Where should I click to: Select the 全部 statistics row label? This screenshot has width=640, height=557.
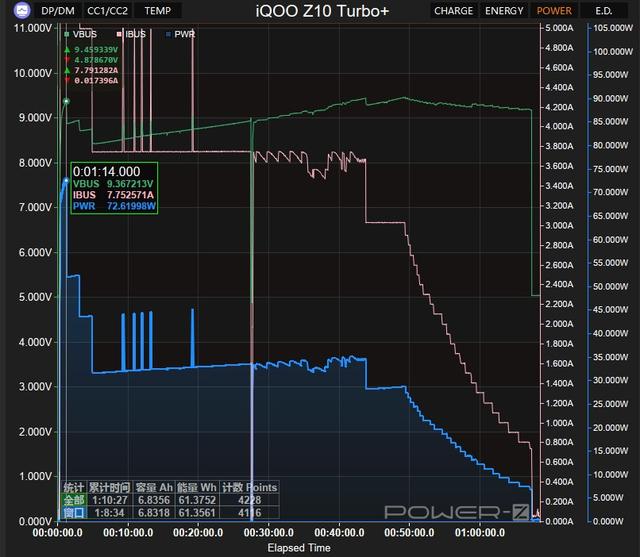74,500
